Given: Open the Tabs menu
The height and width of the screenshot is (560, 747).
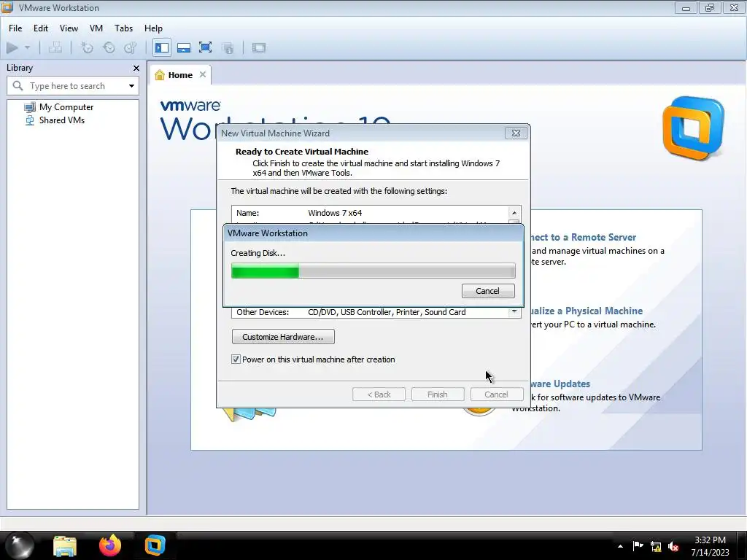Looking at the screenshot, I should coord(123,28).
